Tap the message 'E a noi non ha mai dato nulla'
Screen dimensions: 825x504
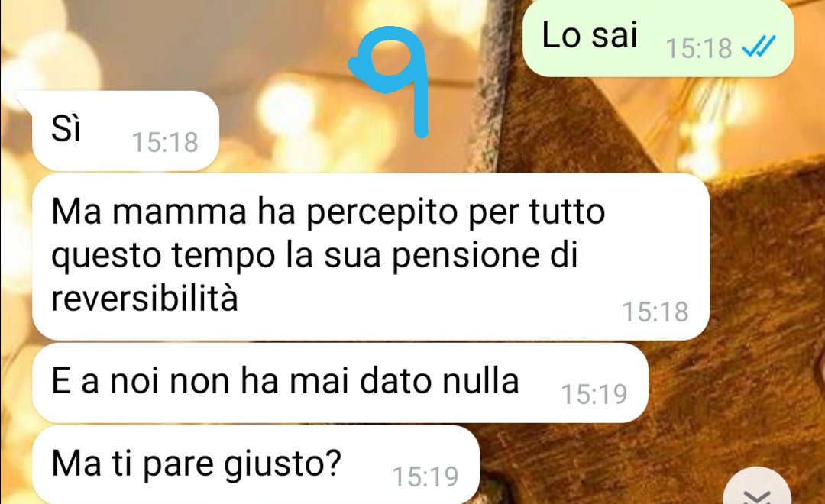(x=340, y=383)
